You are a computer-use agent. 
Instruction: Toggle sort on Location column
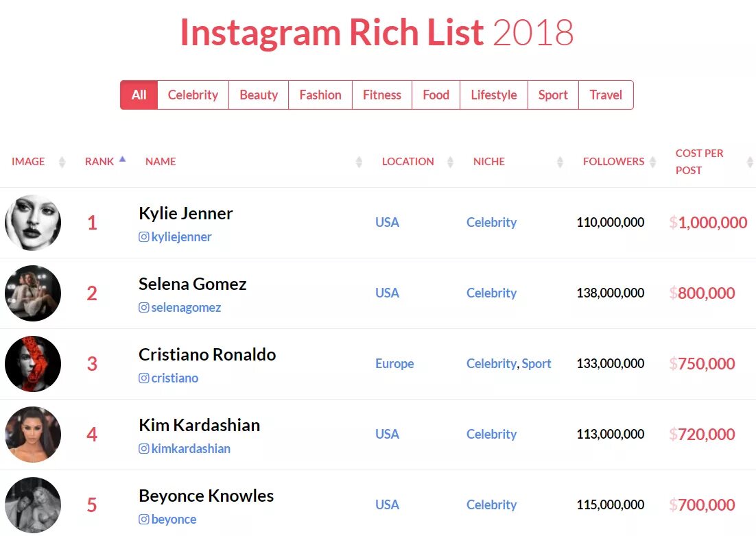coord(450,162)
